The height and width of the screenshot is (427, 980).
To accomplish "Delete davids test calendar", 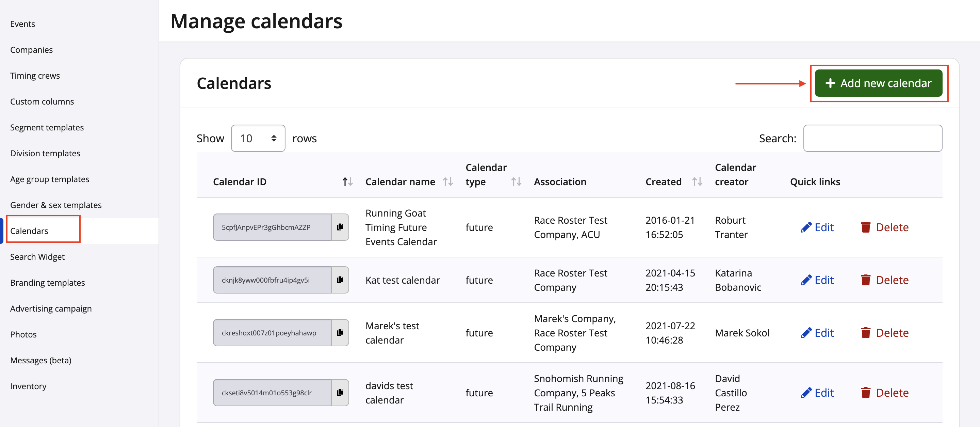I will pos(884,392).
